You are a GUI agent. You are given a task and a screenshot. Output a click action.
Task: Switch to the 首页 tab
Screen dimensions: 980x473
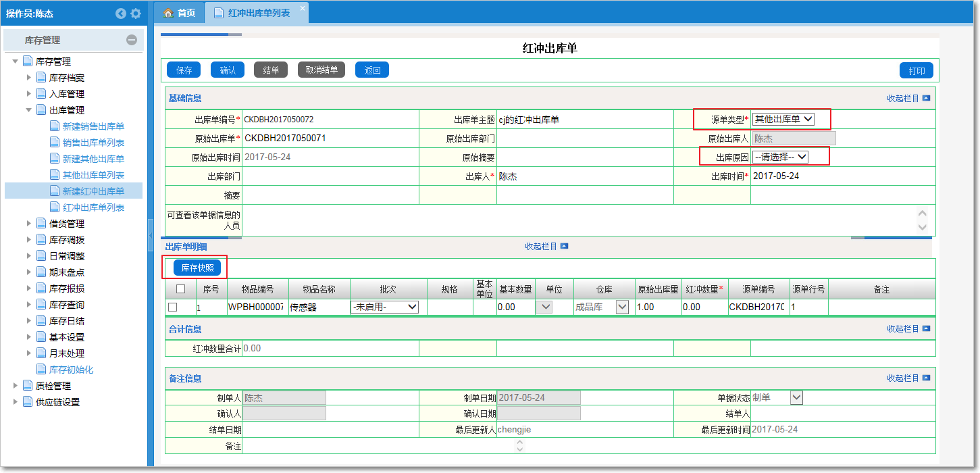180,13
